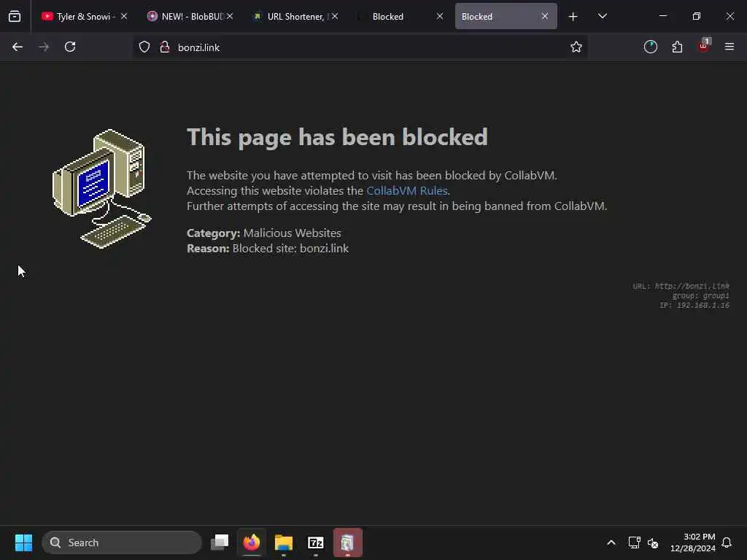
Task: Open the network status tray icon
Action: [x=634, y=542]
